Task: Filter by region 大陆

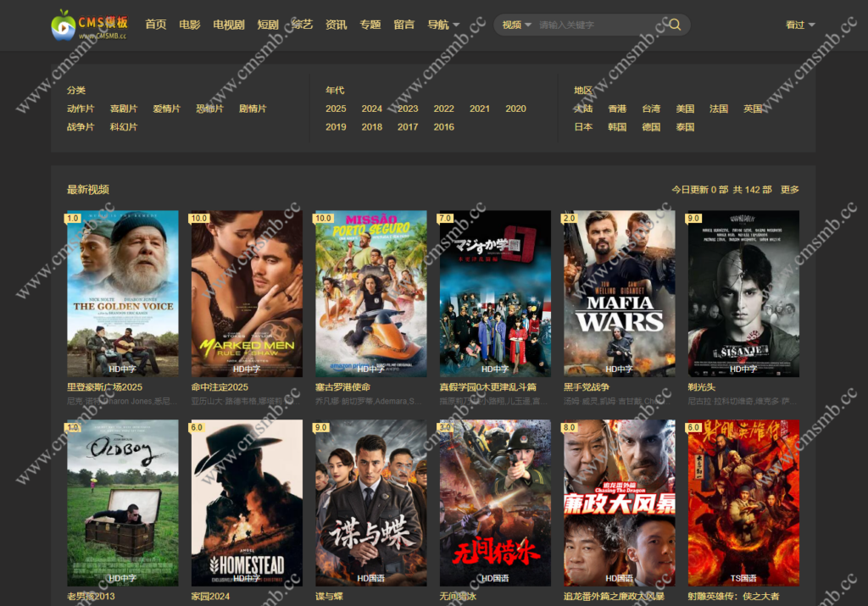Action: pyautogui.click(x=583, y=108)
